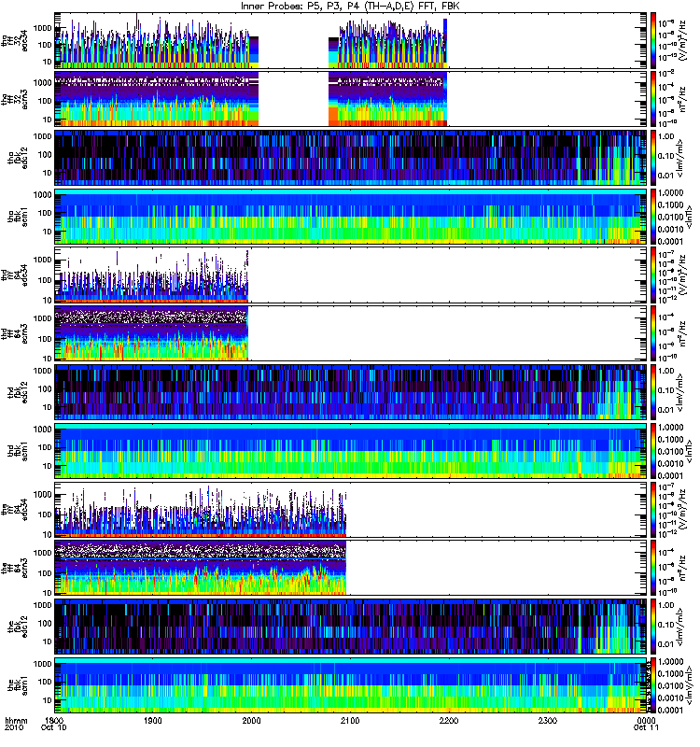Click the the fff 64 edc34 spectrogram data

[201, 512]
